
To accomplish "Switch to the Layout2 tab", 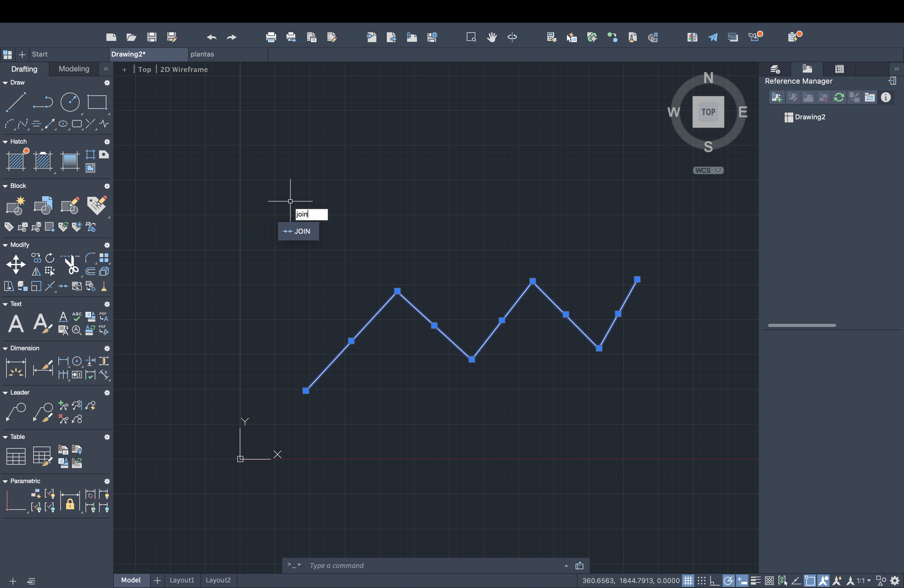I will click(218, 580).
